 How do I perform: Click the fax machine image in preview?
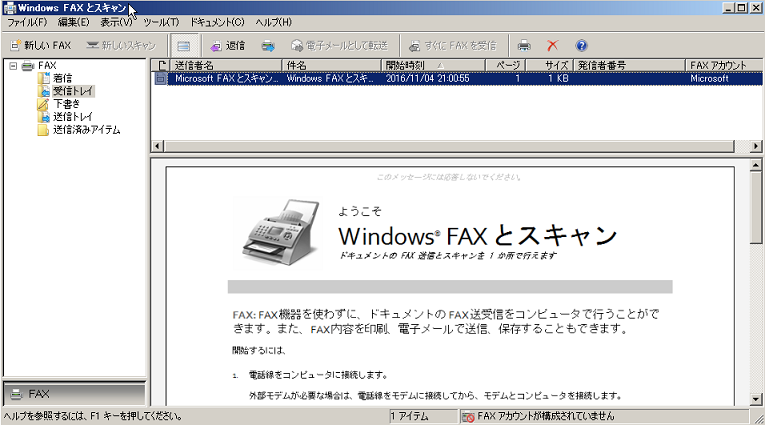pyautogui.click(x=277, y=234)
